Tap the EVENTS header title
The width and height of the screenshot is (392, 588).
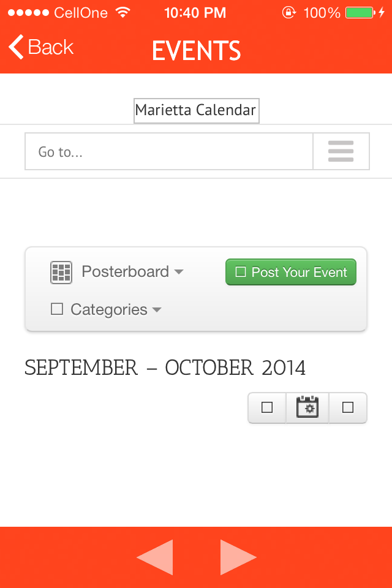pos(196,50)
